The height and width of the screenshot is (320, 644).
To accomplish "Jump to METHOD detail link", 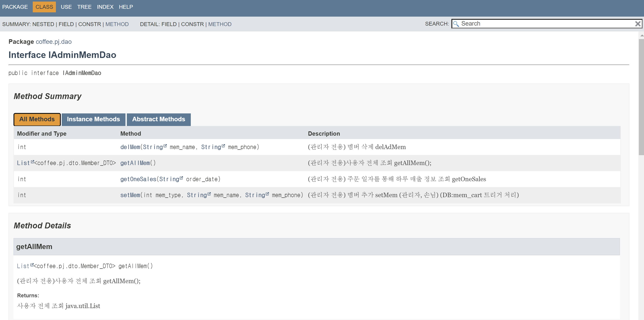I will [x=220, y=24].
